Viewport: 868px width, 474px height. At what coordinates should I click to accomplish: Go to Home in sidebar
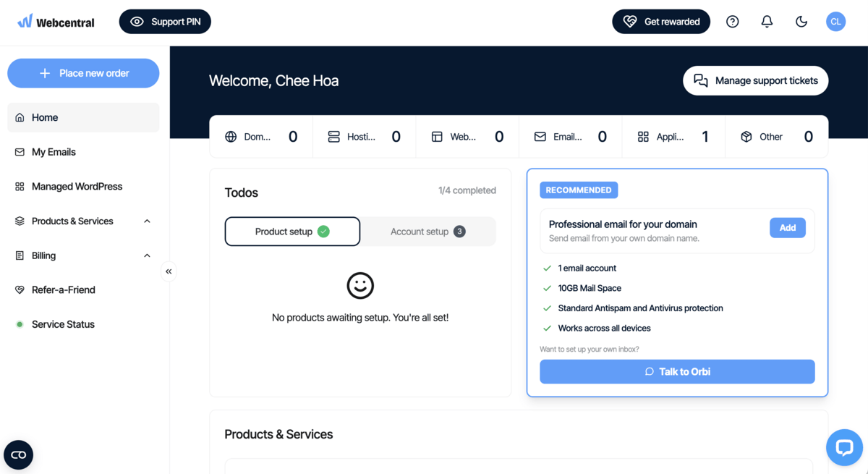tap(83, 117)
